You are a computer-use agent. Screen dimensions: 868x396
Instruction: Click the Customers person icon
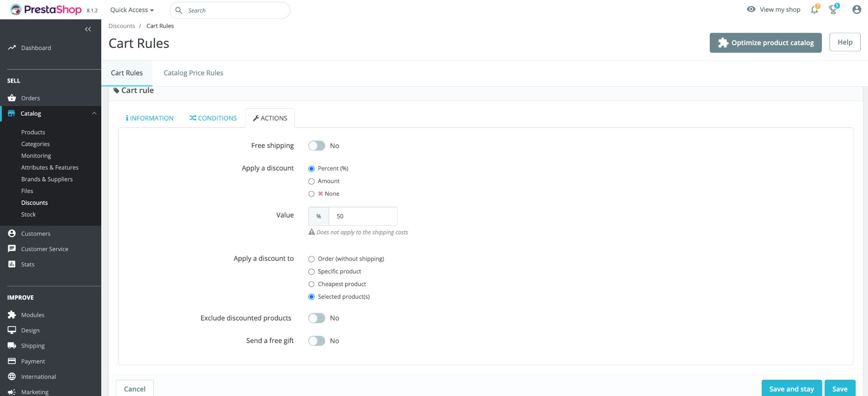(x=12, y=233)
